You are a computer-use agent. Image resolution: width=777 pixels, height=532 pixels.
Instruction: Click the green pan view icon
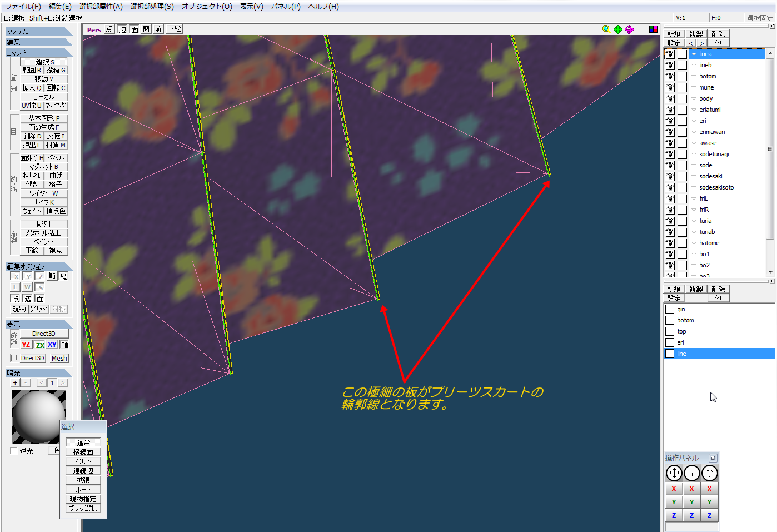click(x=617, y=29)
